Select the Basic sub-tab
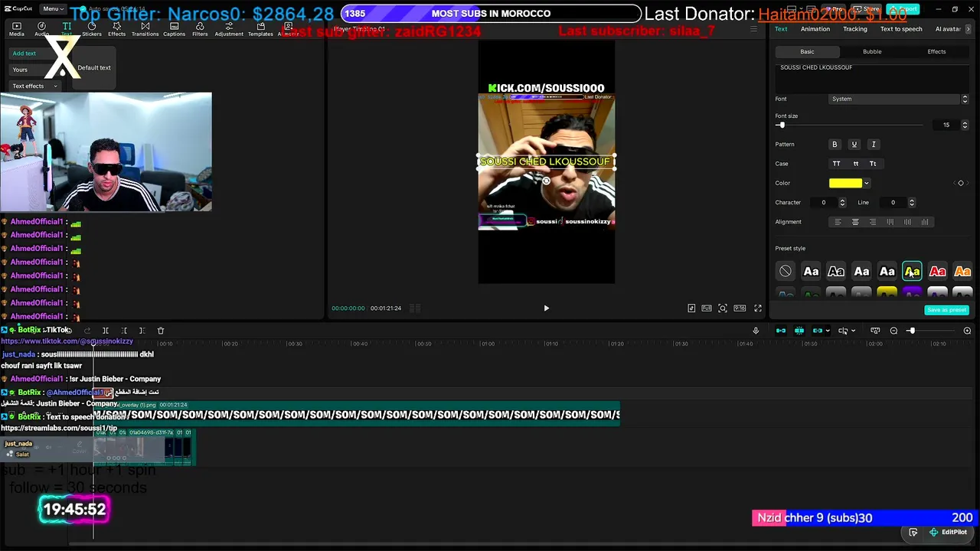 pyautogui.click(x=807, y=52)
